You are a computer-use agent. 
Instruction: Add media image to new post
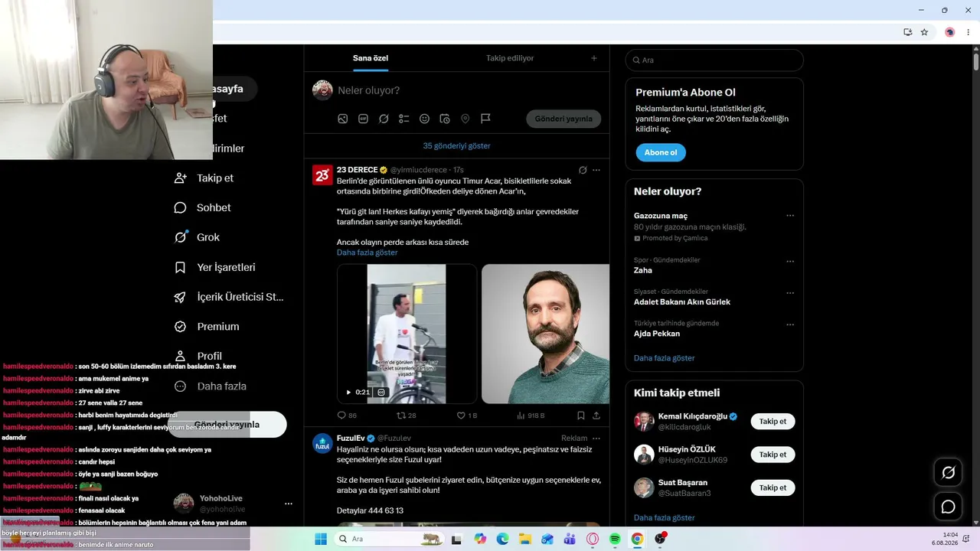tap(343, 119)
